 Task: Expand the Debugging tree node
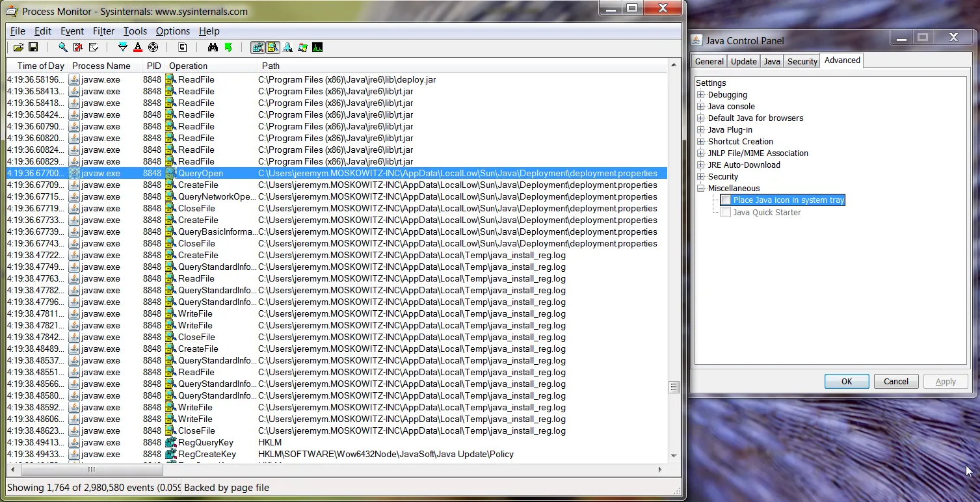click(x=701, y=95)
